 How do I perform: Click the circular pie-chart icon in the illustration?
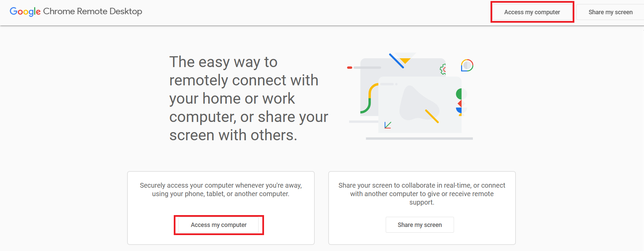(x=467, y=65)
